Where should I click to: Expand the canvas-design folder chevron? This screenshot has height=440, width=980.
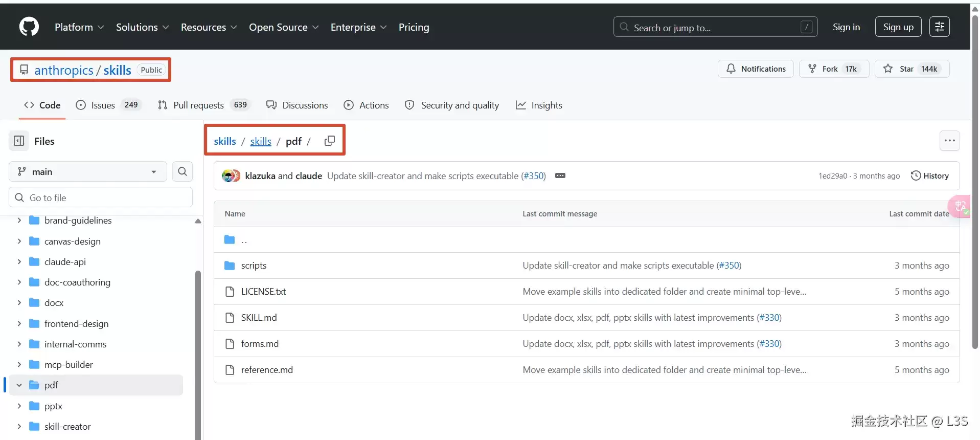click(x=19, y=241)
